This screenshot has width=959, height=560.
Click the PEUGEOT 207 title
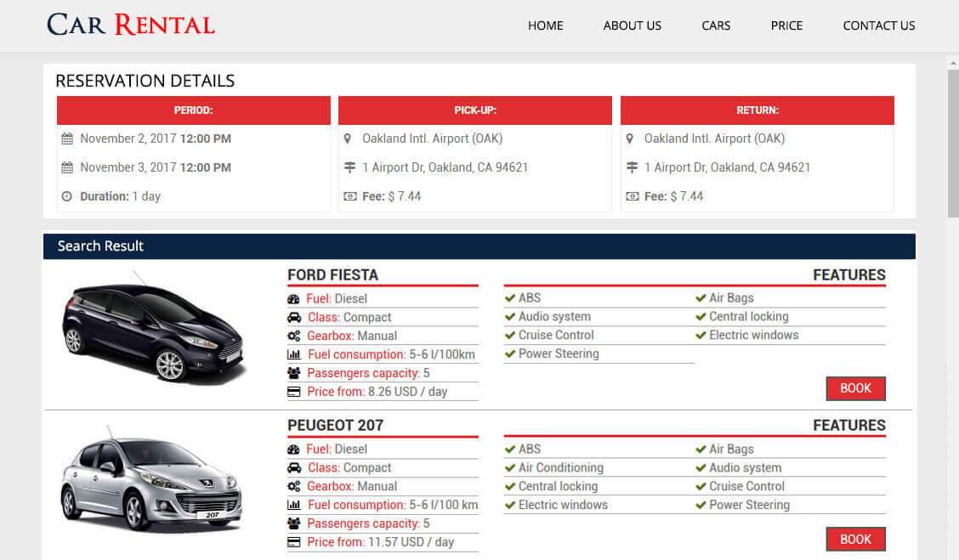click(336, 426)
